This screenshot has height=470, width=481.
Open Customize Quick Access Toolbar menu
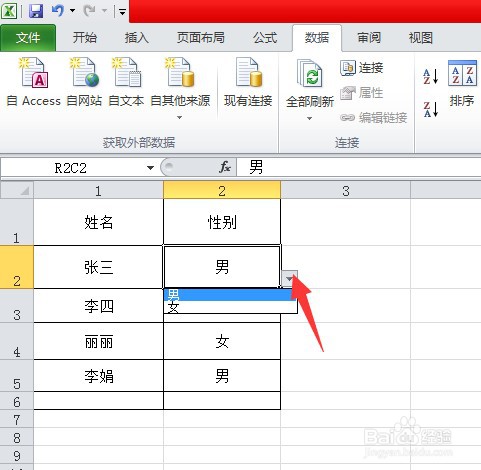pyautogui.click(x=122, y=12)
